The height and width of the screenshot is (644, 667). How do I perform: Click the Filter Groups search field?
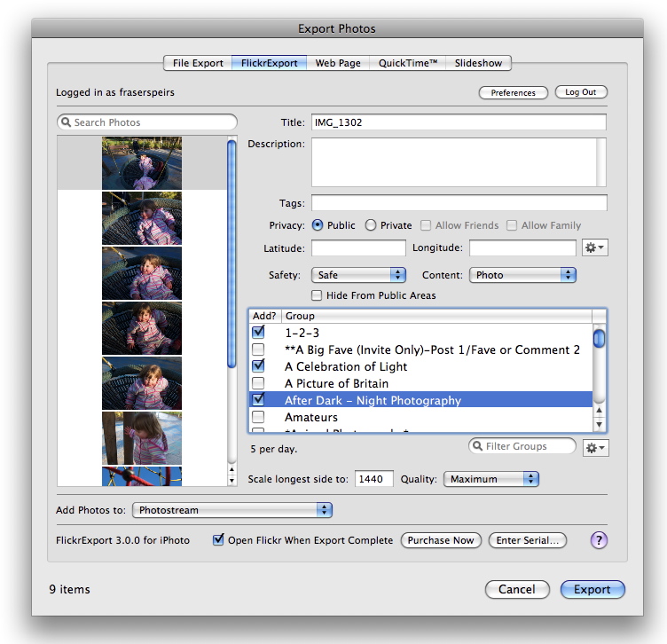[x=522, y=446]
